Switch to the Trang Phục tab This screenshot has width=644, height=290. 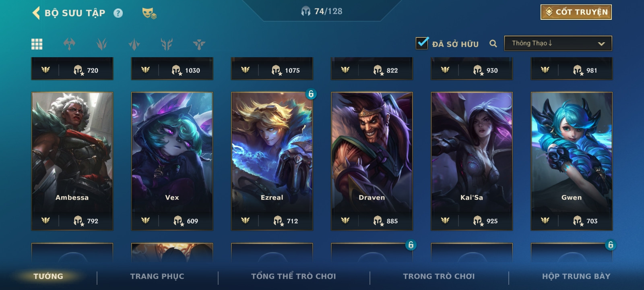[157, 276]
